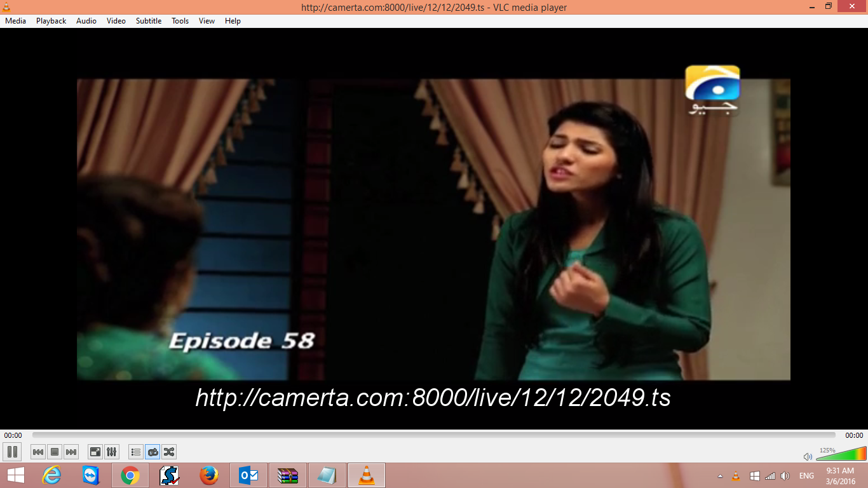The image size is (868, 488).
Task: Open the Tools menu
Action: [x=180, y=21]
